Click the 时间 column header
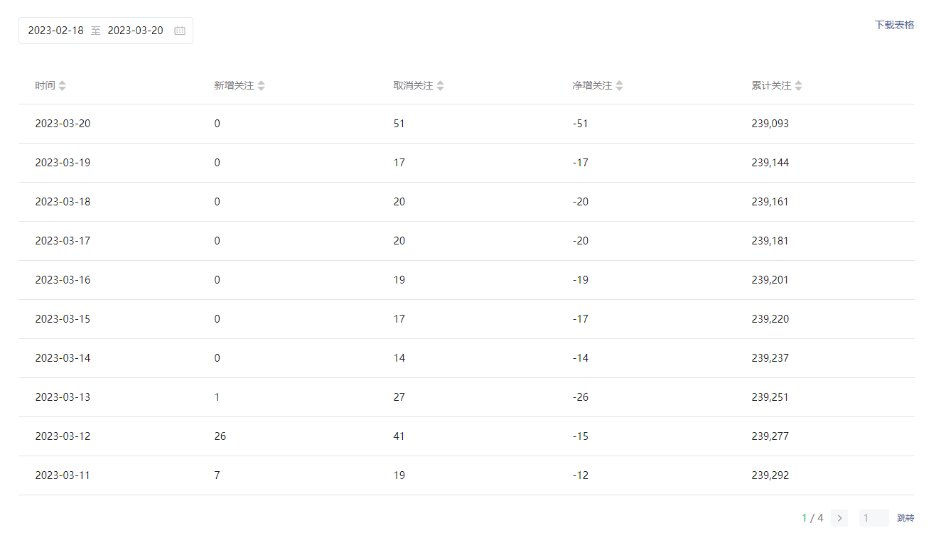This screenshot has height=560, width=936. [45, 86]
